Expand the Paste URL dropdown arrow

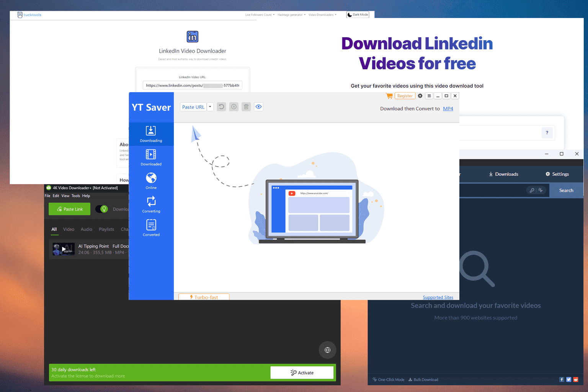pyautogui.click(x=210, y=106)
